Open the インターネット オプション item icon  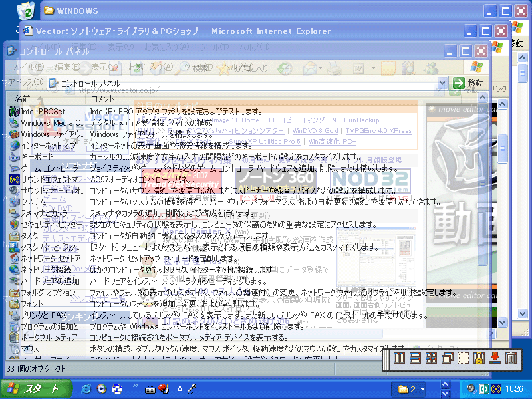pyautogui.click(x=14, y=145)
